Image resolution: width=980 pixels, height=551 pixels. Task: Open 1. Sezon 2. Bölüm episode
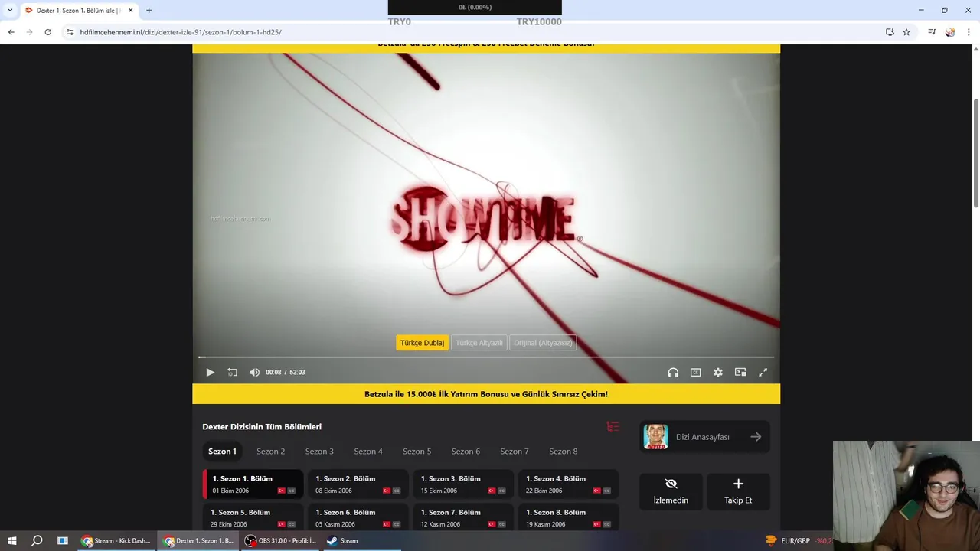coord(358,484)
